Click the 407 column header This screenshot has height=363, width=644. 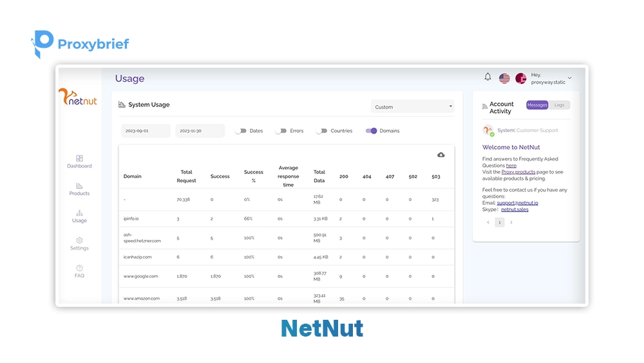pos(390,177)
